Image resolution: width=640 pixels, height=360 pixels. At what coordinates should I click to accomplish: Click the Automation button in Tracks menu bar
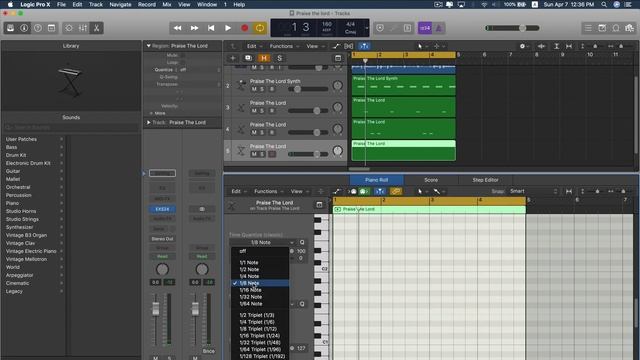[x=336, y=46]
